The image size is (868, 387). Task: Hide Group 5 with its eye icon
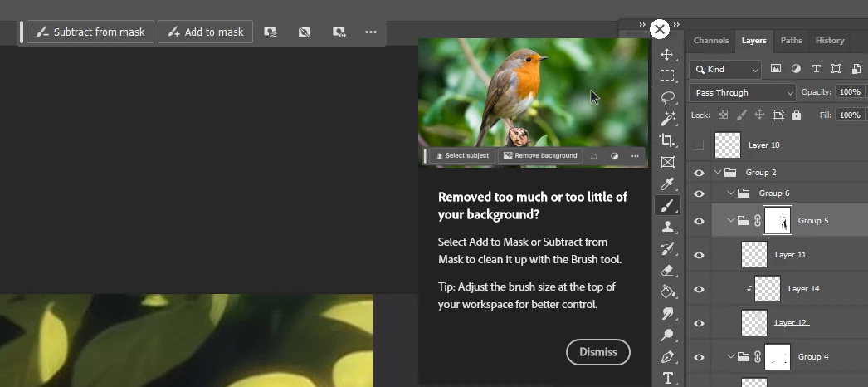(700, 221)
